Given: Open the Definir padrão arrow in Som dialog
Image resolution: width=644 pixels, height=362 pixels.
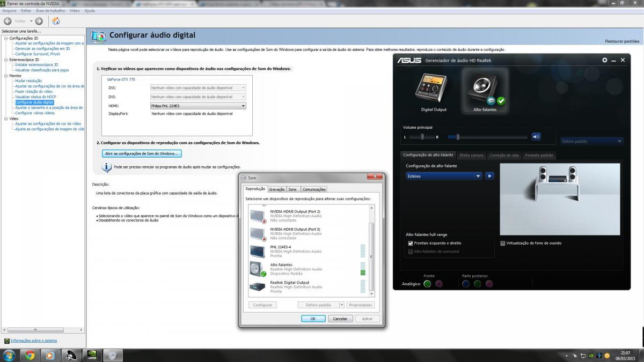Looking at the screenshot, I should click(342, 305).
